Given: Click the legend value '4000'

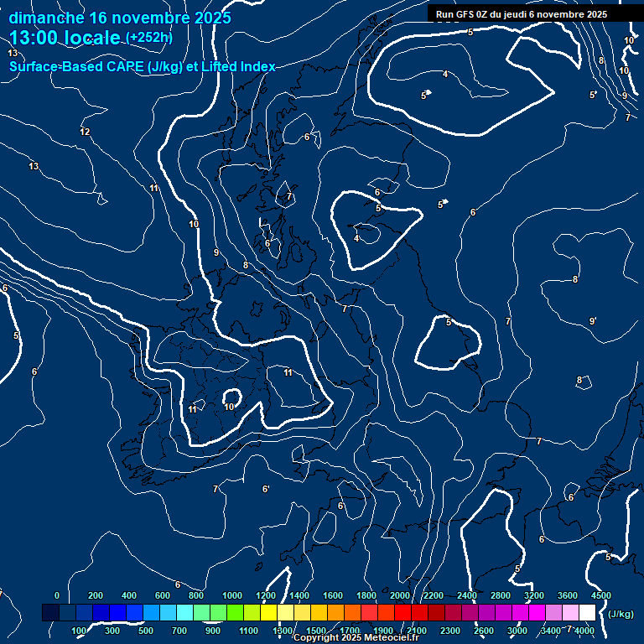Looking at the screenshot, I should click(584, 631).
